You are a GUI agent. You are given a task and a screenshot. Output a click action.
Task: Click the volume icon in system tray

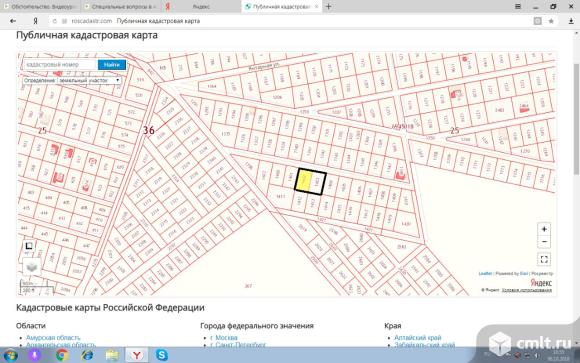(x=536, y=356)
